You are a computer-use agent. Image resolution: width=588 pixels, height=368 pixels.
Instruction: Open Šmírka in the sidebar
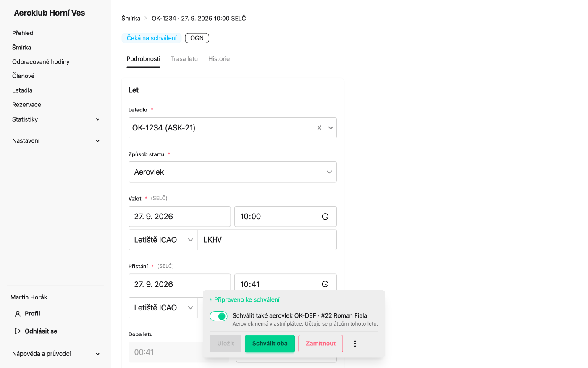click(x=22, y=47)
